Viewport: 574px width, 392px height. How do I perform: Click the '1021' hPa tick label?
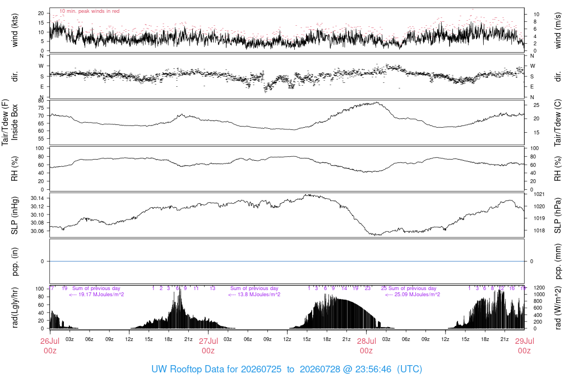pos(539,194)
